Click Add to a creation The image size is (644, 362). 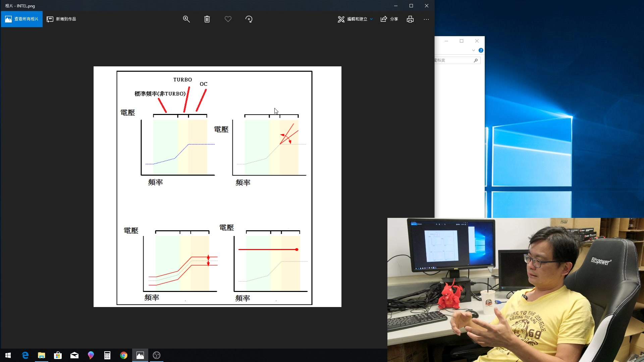(x=61, y=19)
